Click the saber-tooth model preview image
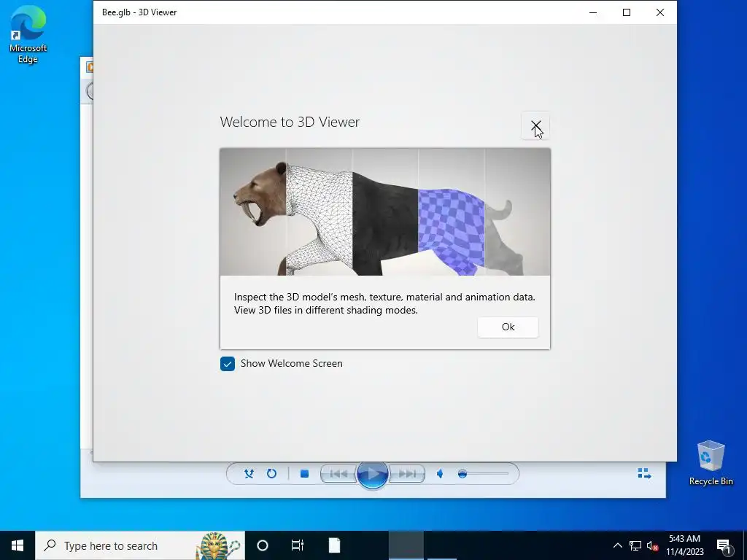This screenshot has width=747, height=560. [385, 212]
